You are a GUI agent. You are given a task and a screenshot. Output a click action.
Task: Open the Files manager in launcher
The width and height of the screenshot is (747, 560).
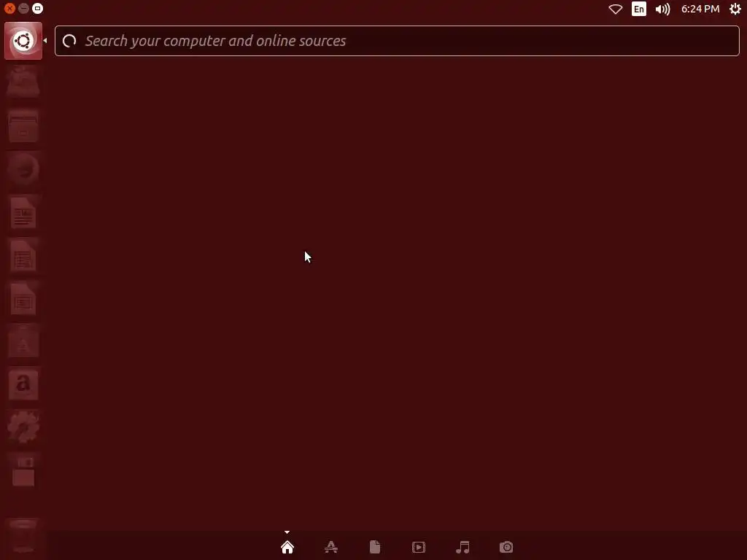(23, 126)
